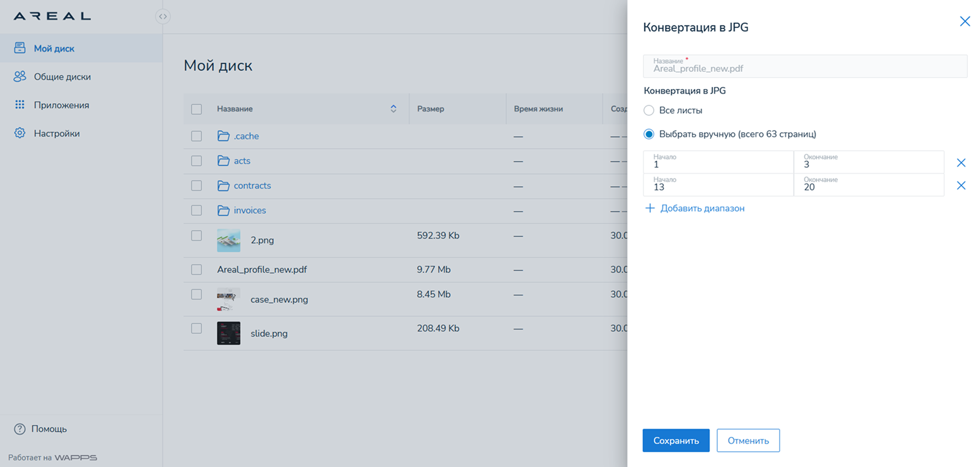This screenshot has width=980, height=467.
Task: Select 'Выбрать вручную' radio option
Action: [x=649, y=134]
